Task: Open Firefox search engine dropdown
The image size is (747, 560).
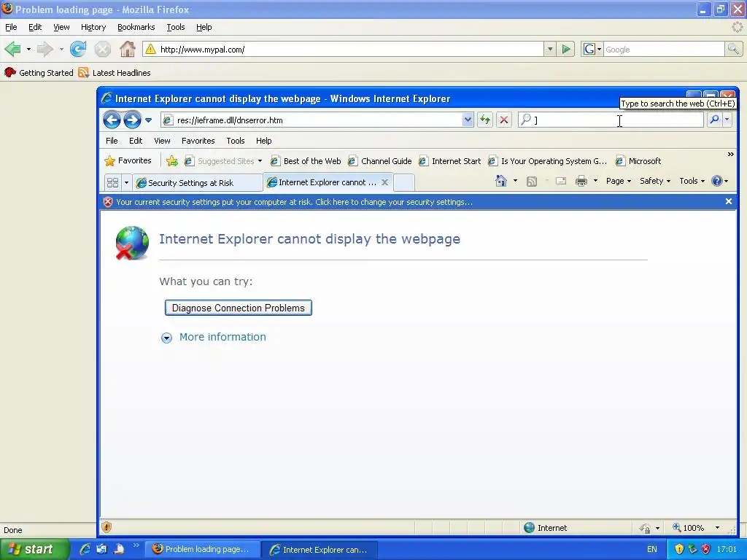Action: point(600,49)
